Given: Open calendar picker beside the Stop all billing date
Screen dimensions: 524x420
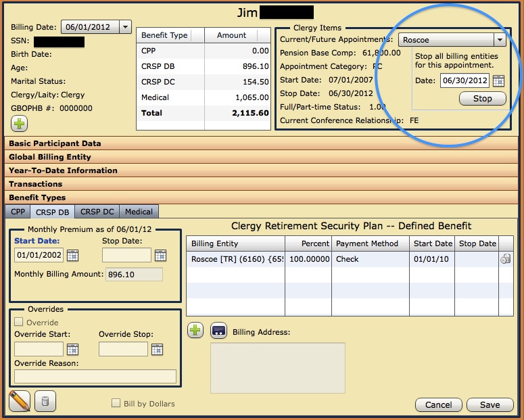Looking at the screenshot, I should coord(498,80).
